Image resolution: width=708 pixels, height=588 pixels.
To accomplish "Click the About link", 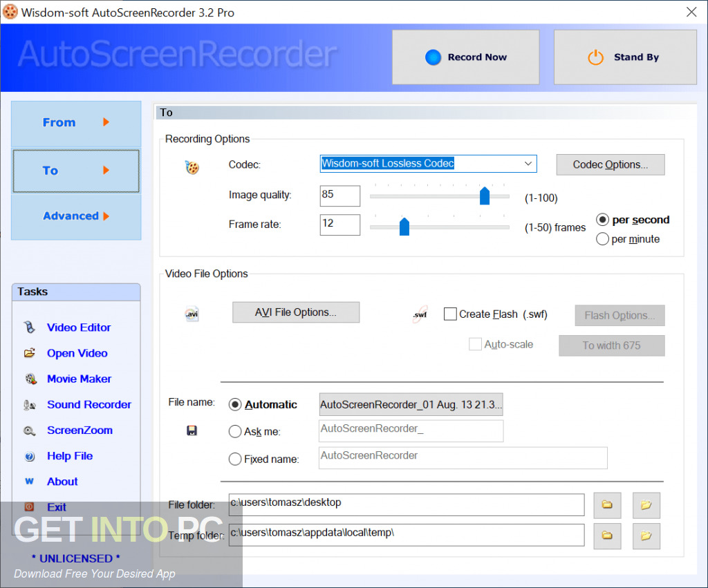I will click(62, 482).
